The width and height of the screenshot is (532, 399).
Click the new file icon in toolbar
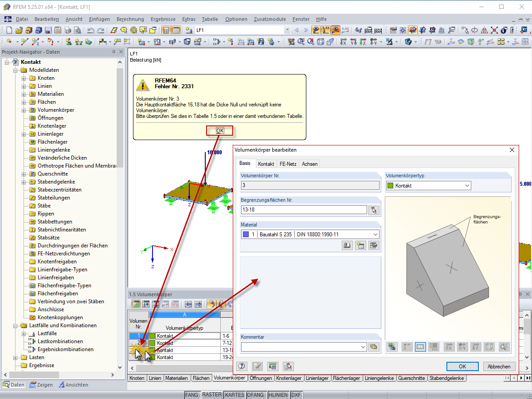point(9,30)
